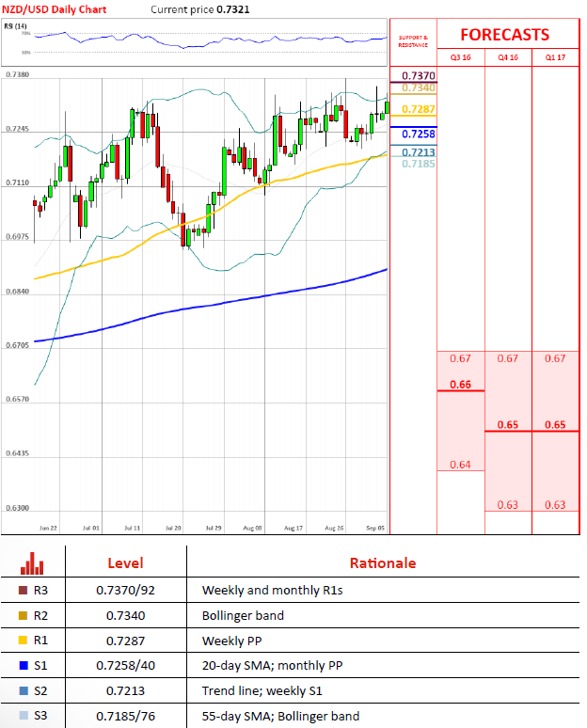The height and width of the screenshot is (728, 587).
Task: Click the 0.7370/92 level cell
Action: [x=125, y=590]
